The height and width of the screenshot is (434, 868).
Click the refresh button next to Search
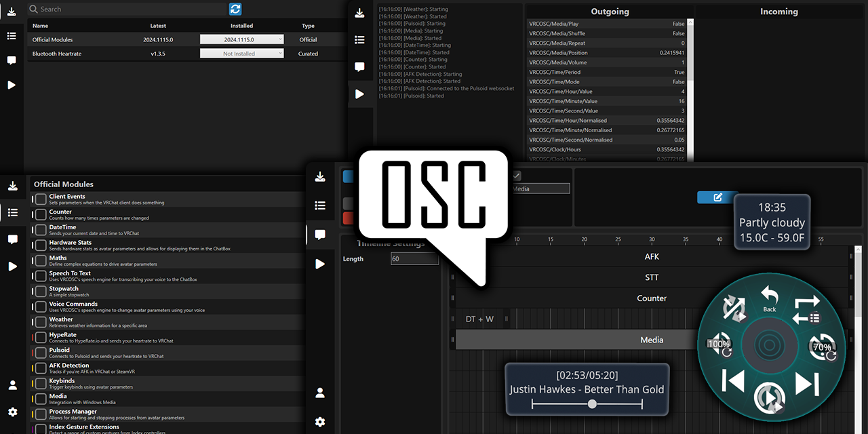click(x=235, y=9)
